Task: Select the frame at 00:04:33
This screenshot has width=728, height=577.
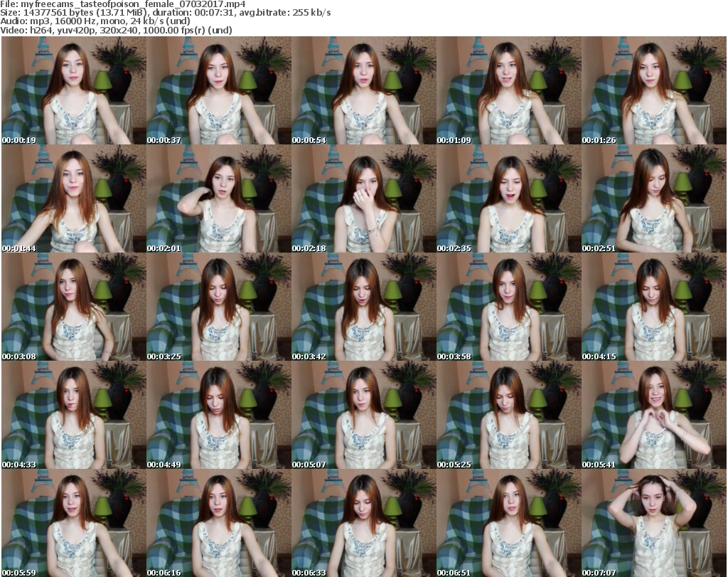Action: (74, 415)
